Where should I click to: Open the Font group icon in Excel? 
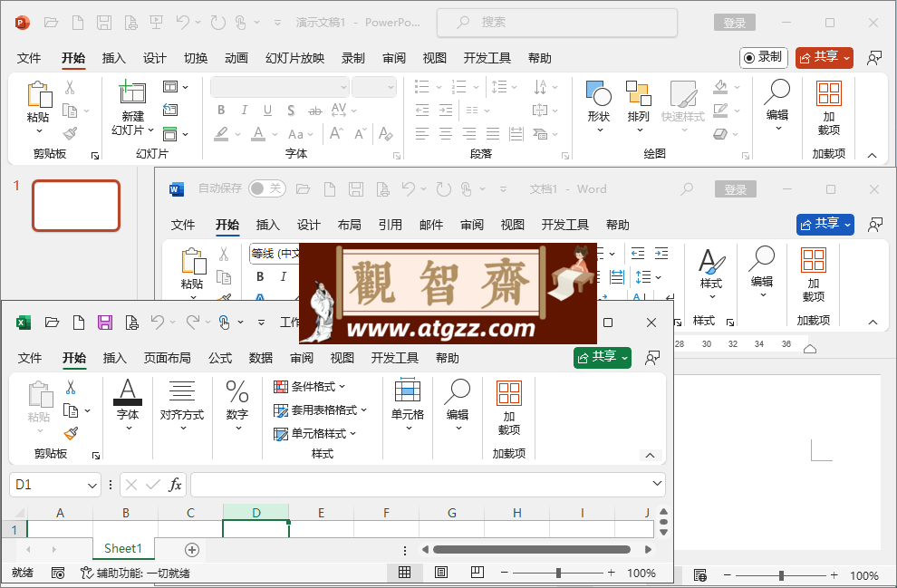pos(128,392)
